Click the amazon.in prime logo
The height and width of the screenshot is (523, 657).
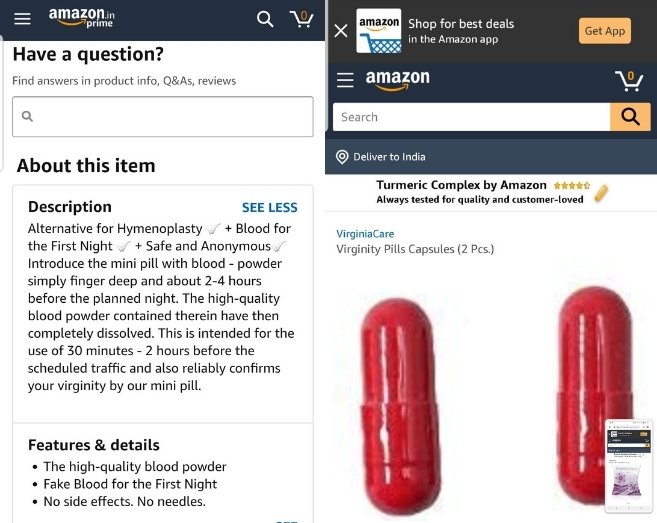[82, 18]
